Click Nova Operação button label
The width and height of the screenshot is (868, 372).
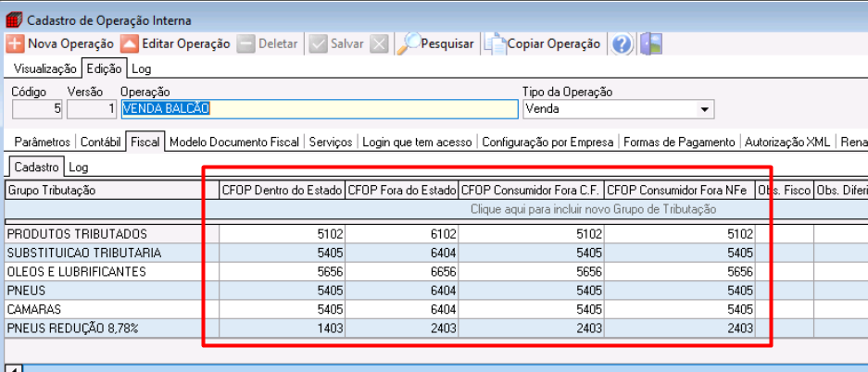click(70, 43)
